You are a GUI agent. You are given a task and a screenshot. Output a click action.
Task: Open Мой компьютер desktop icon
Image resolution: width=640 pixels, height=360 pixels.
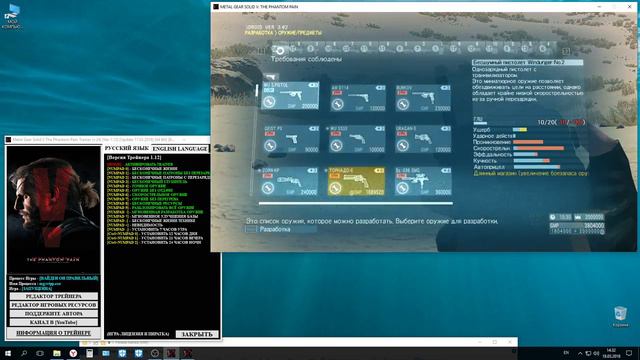point(12,16)
